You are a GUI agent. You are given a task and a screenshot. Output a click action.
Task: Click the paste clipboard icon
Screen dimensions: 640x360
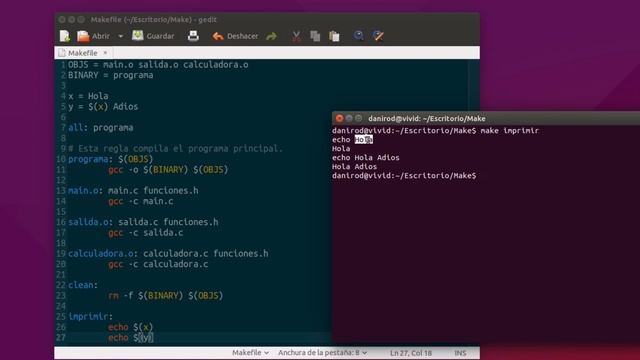point(334,36)
